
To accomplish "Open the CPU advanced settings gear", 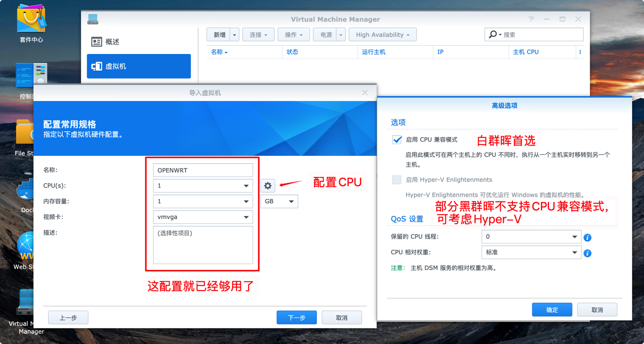I will tap(268, 186).
